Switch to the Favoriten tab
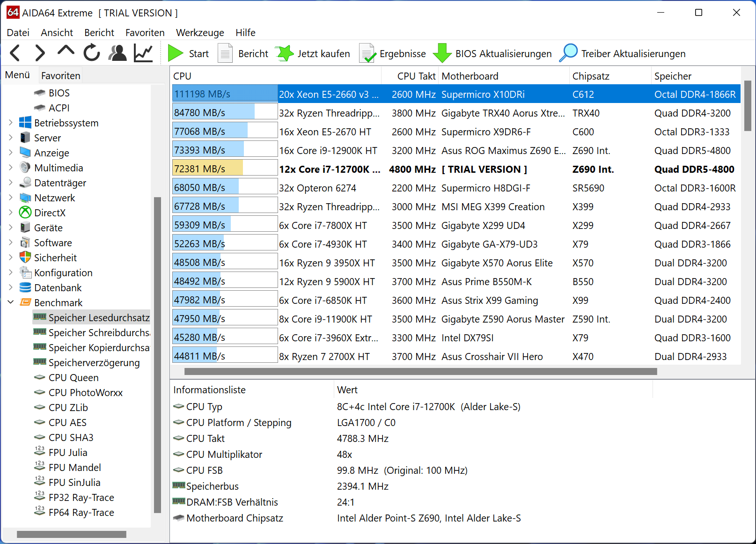 [x=60, y=75]
